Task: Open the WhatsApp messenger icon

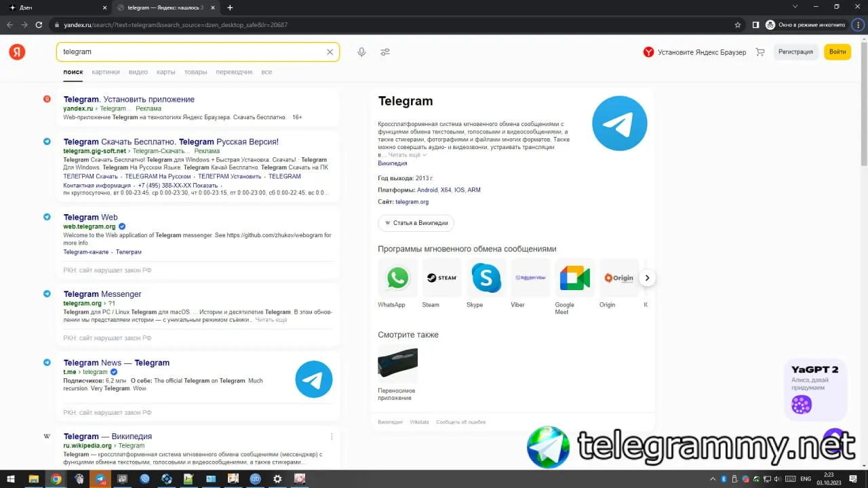Action: tap(398, 278)
